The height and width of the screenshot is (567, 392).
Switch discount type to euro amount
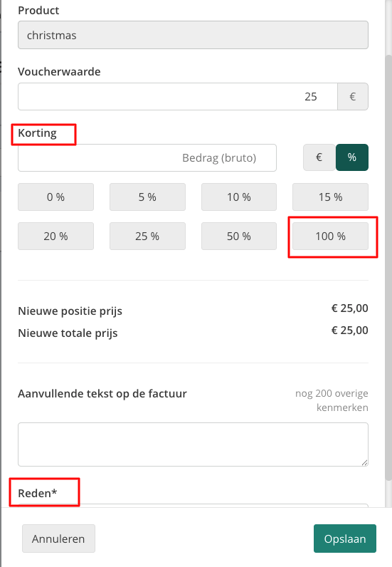(319, 157)
